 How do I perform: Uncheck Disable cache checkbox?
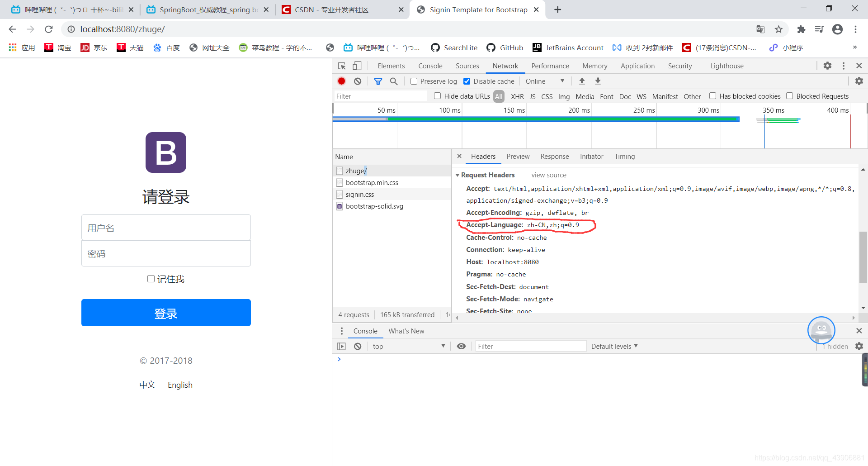(x=467, y=81)
